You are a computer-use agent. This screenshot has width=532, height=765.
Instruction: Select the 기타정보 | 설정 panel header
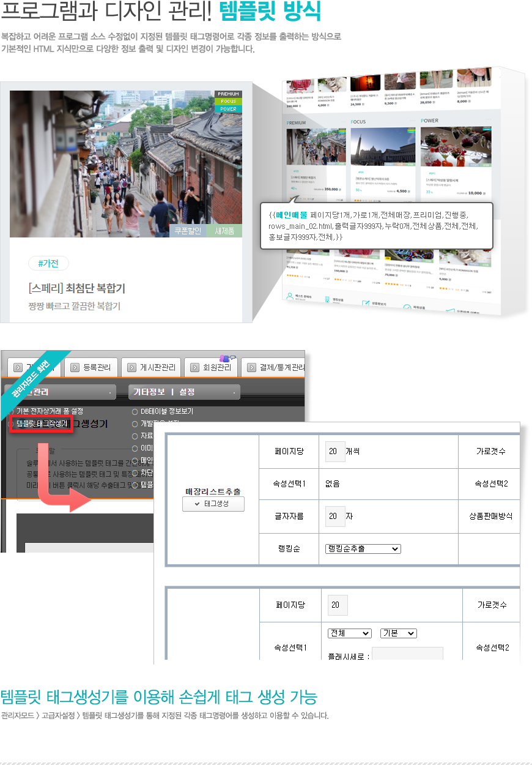[x=184, y=392]
